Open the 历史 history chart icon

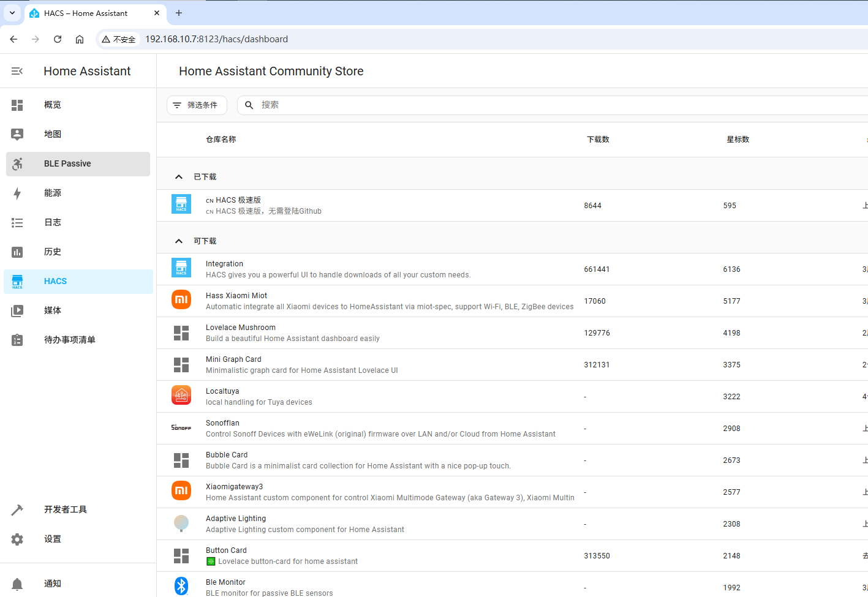pyautogui.click(x=17, y=252)
